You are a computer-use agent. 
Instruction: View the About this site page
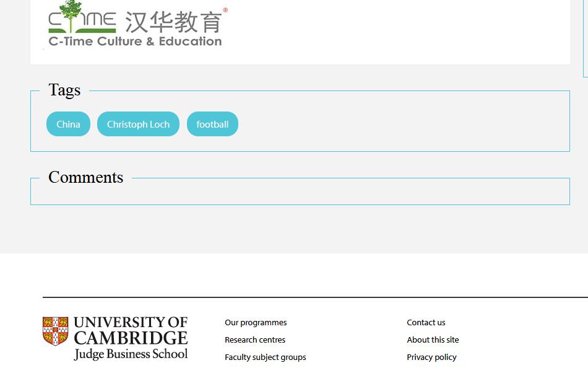pyautogui.click(x=433, y=340)
